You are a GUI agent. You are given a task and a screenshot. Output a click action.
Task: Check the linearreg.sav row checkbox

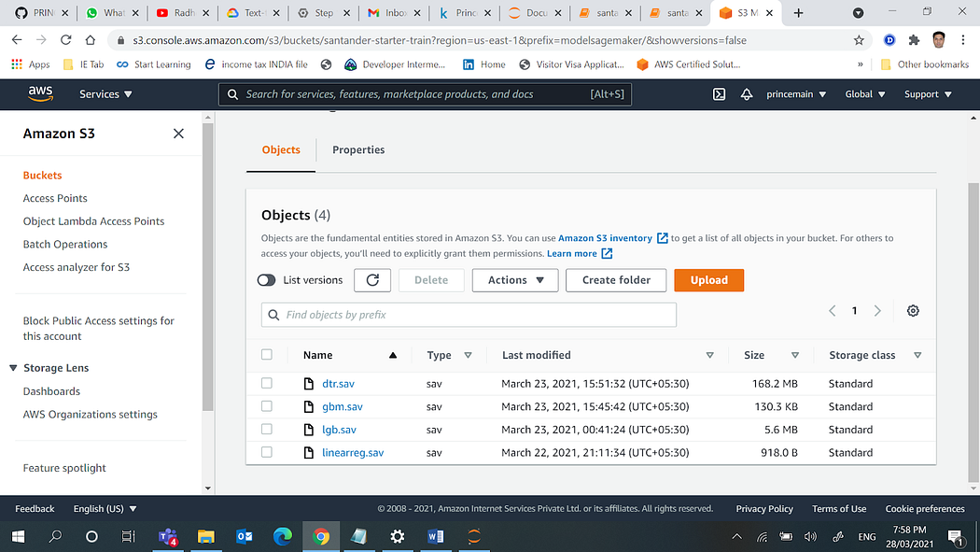(267, 452)
